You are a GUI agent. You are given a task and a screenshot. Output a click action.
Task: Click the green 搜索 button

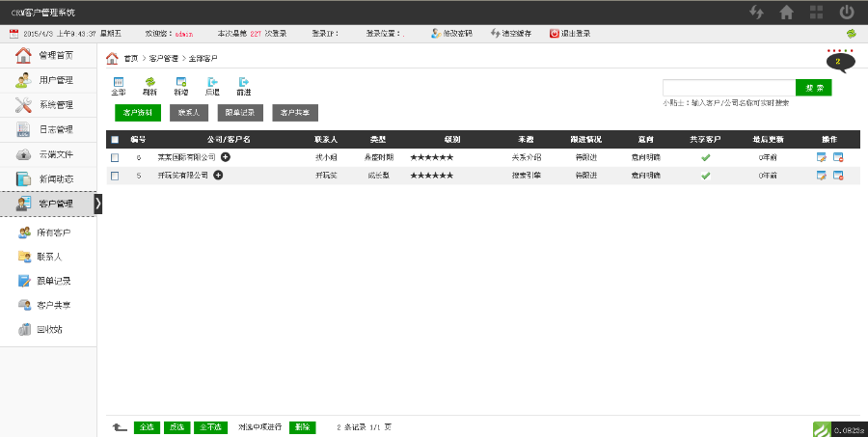pos(814,88)
